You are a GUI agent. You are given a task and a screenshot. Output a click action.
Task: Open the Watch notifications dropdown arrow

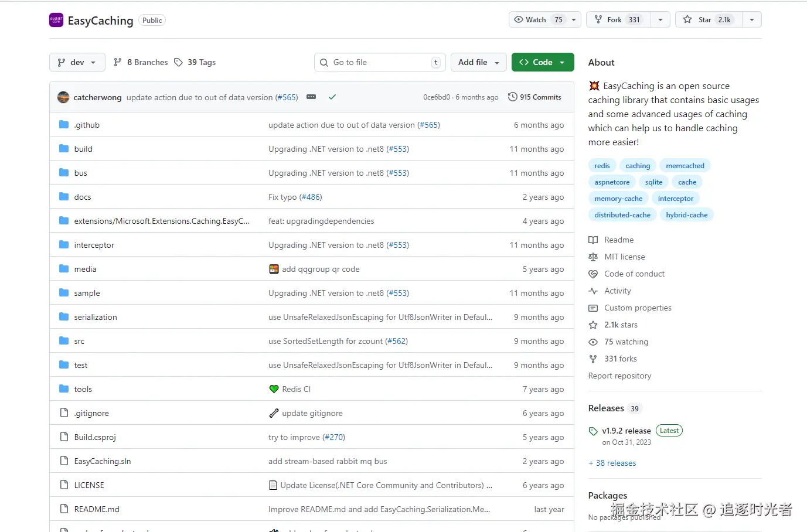tap(574, 19)
